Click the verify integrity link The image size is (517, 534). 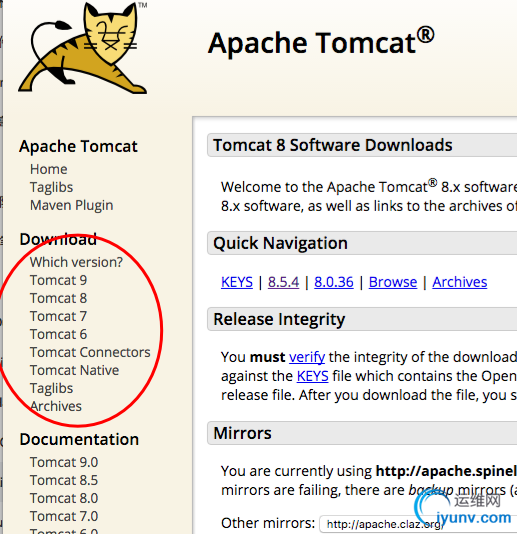307,358
